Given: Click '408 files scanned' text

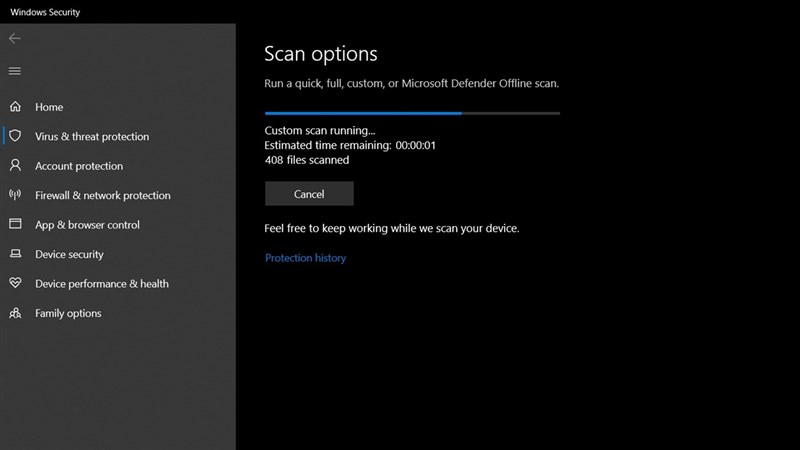Looking at the screenshot, I should [307, 160].
